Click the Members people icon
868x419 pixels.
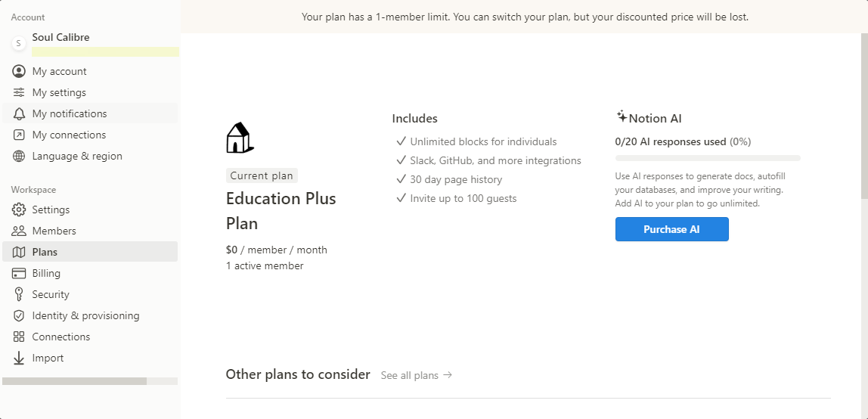point(19,231)
